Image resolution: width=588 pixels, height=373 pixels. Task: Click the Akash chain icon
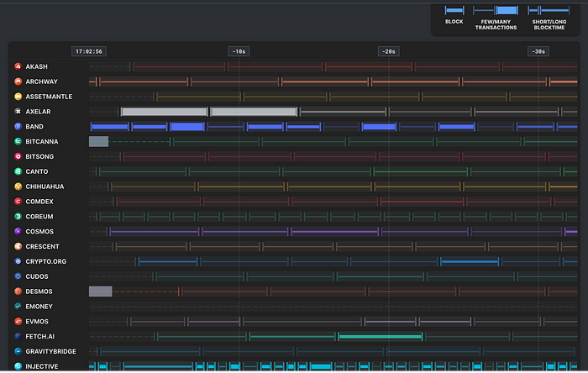tap(18, 66)
